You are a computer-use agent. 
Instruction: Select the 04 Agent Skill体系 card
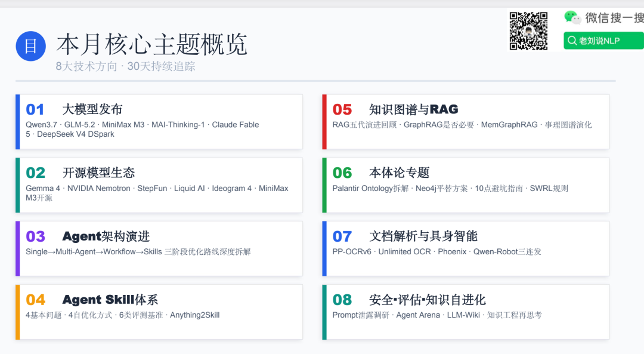(x=159, y=312)
